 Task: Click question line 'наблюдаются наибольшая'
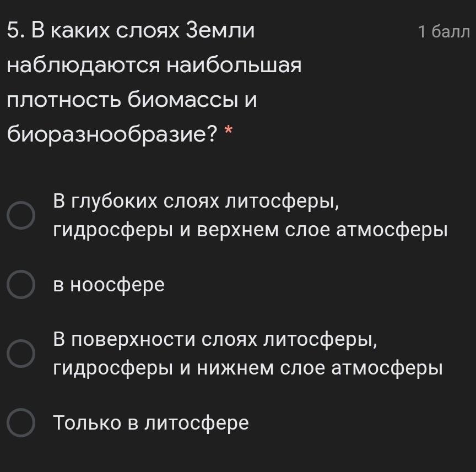[154, 66]
